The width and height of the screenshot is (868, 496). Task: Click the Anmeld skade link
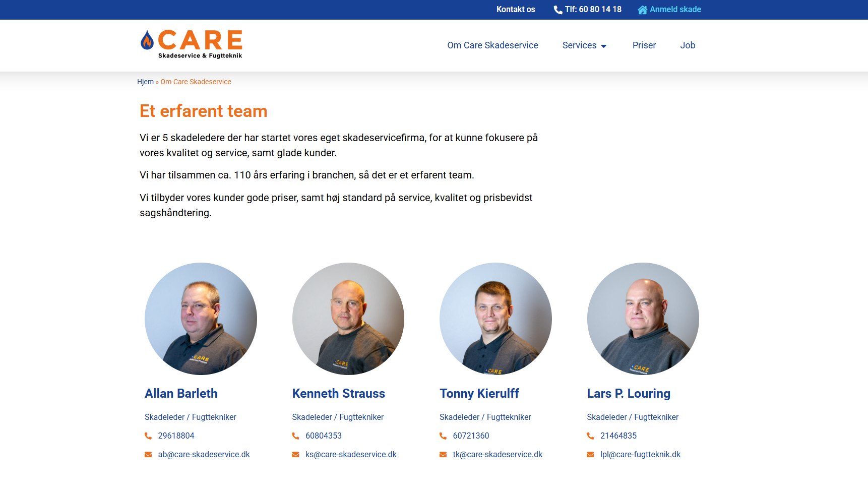point(675,10)
